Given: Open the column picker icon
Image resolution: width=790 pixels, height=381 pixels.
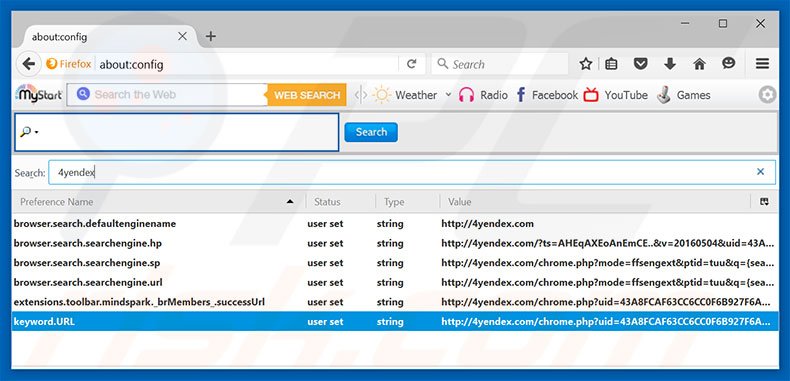Looking at the screenshot, I should 764,202.
